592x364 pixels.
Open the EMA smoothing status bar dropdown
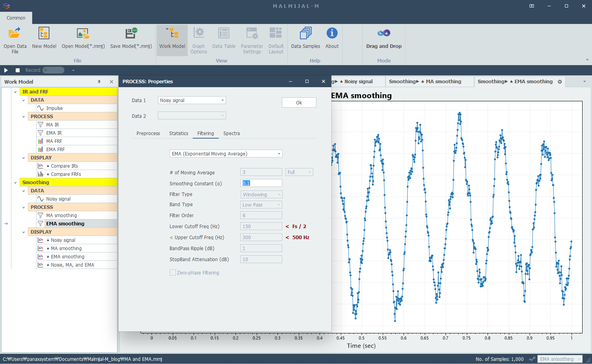559,359
